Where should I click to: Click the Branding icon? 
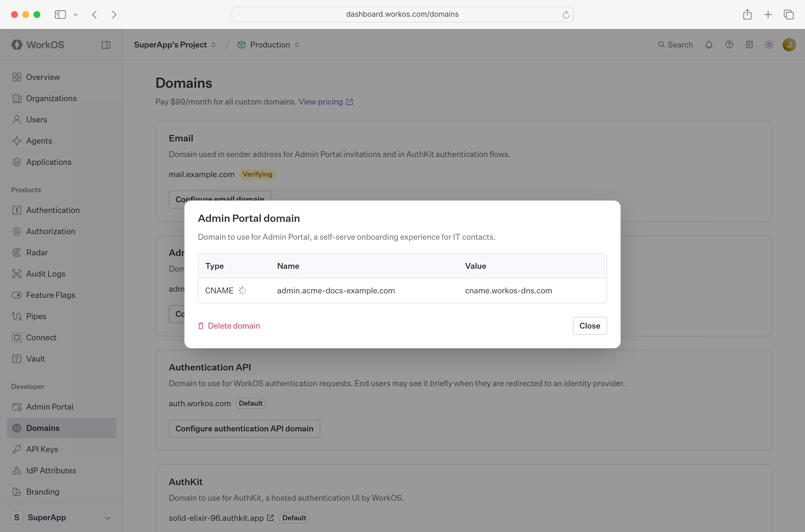coord(16,492)
